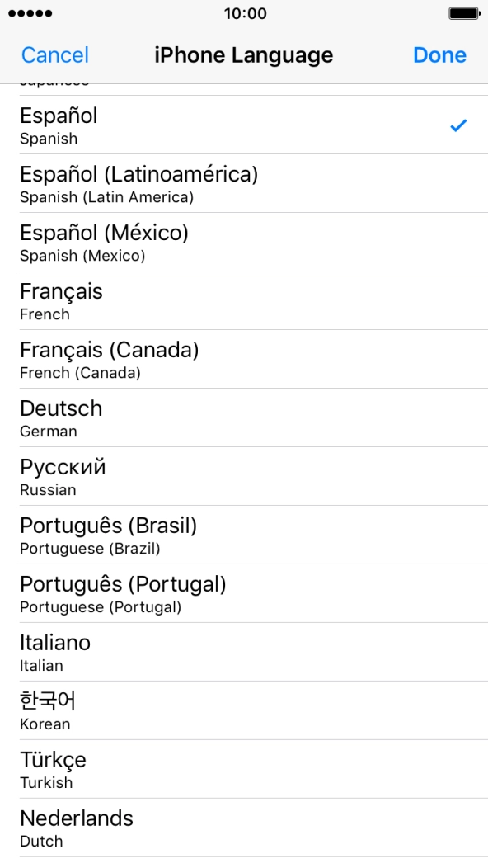Cancel the language selection

tap(54, 54)
